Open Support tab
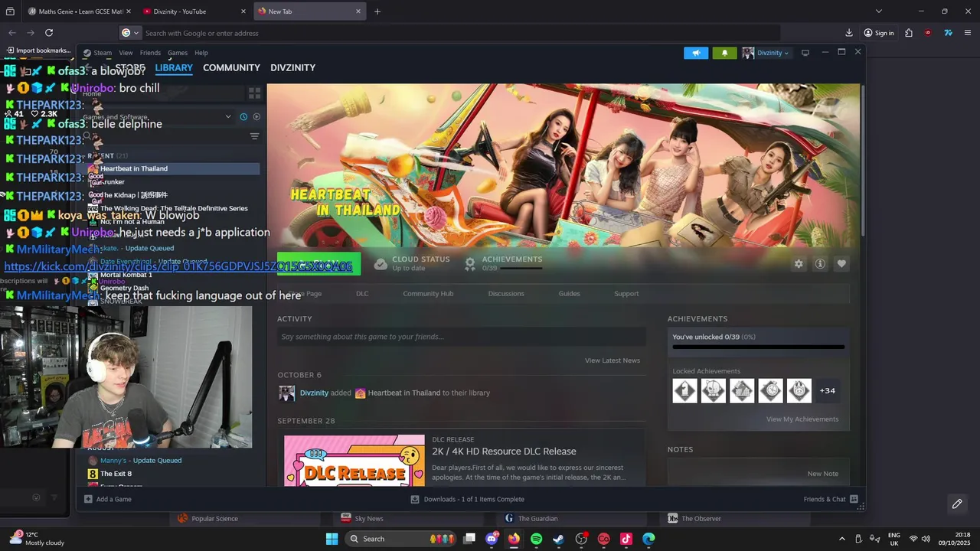This screenshot has width=980, height=551. click(x=626, y=294)
